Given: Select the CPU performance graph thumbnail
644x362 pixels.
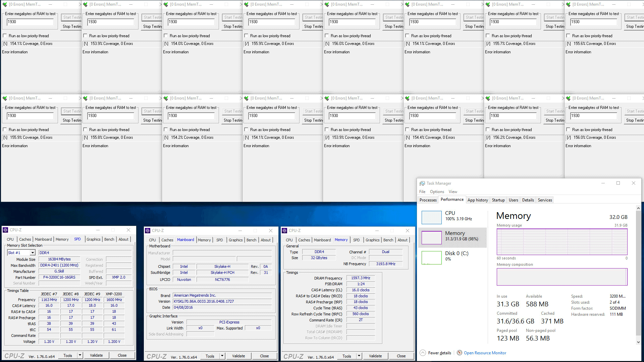Looking at the screenshot, I should point(431,217).
